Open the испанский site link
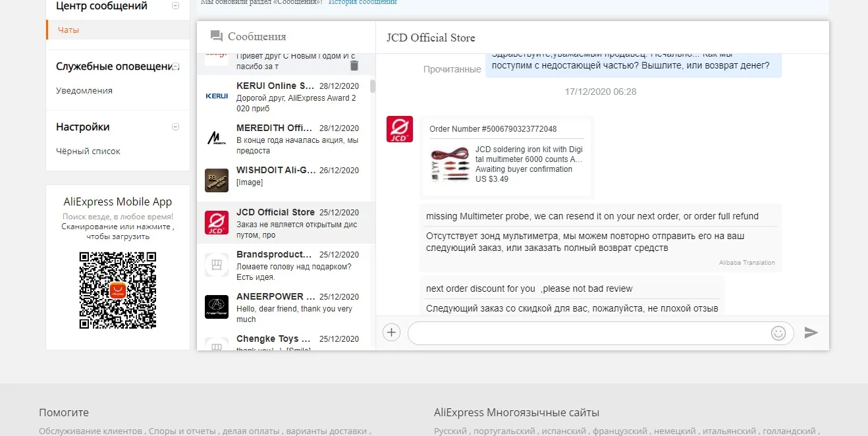 tap(564, 431)
